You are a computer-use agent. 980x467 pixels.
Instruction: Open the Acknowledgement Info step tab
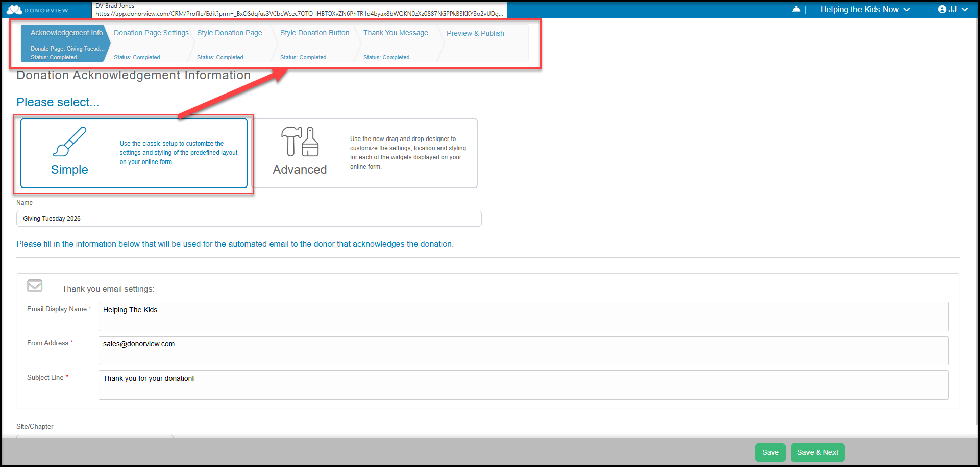click(65, 43)
